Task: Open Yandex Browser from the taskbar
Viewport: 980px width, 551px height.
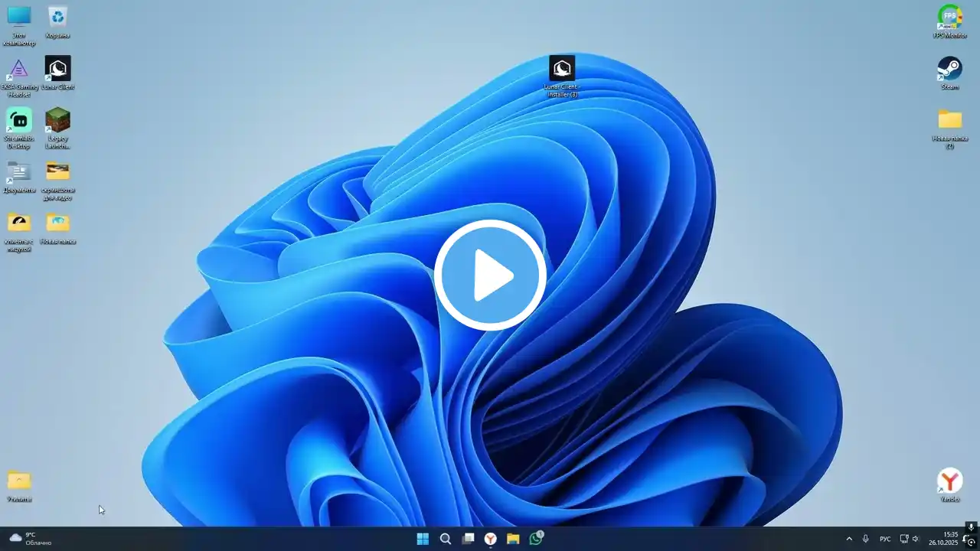Action: [491, 539]
